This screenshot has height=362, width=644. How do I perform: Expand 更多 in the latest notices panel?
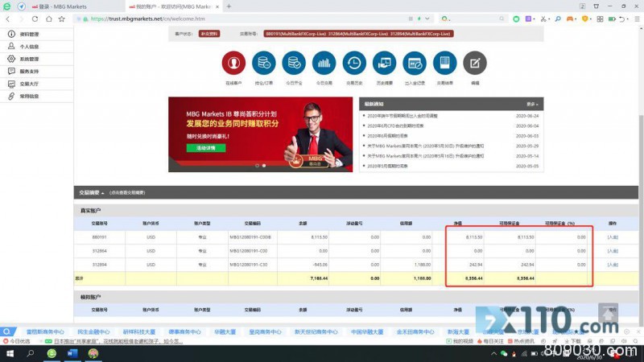click(532, 105)
